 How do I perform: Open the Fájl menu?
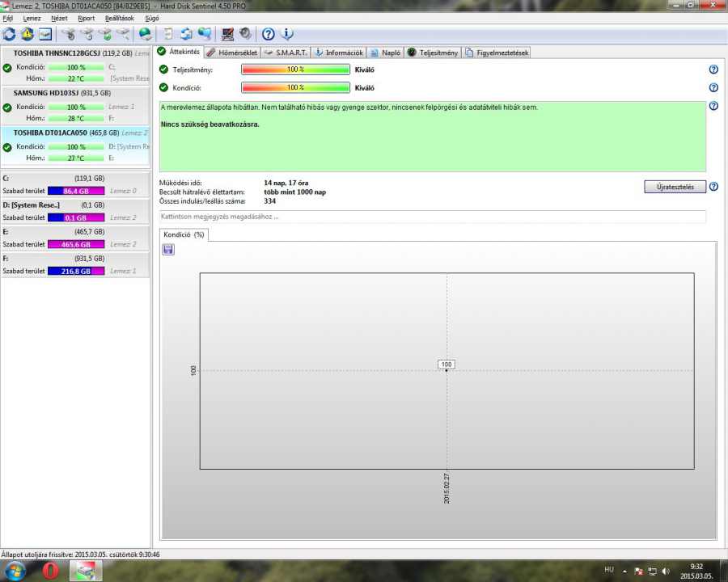click(8, 18)
